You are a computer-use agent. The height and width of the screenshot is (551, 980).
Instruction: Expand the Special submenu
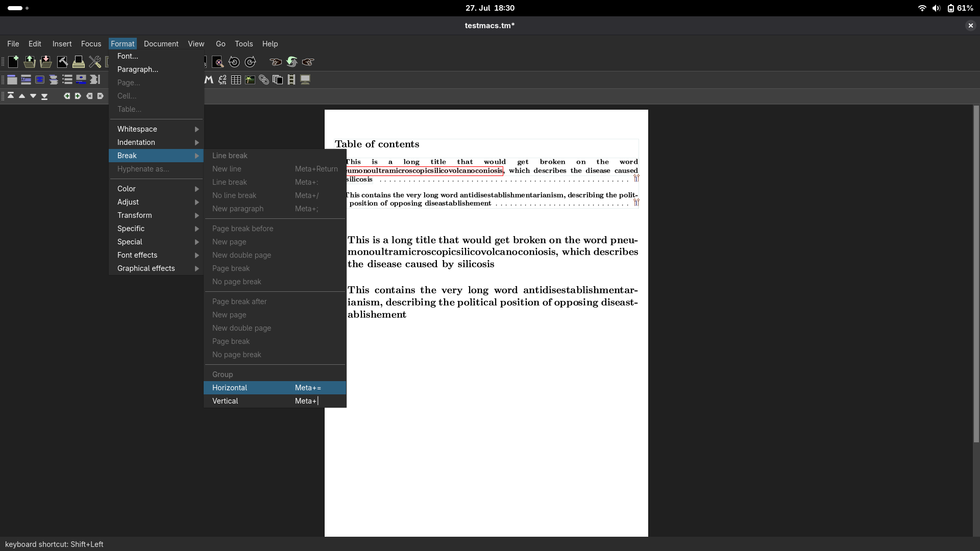[156, 242]
